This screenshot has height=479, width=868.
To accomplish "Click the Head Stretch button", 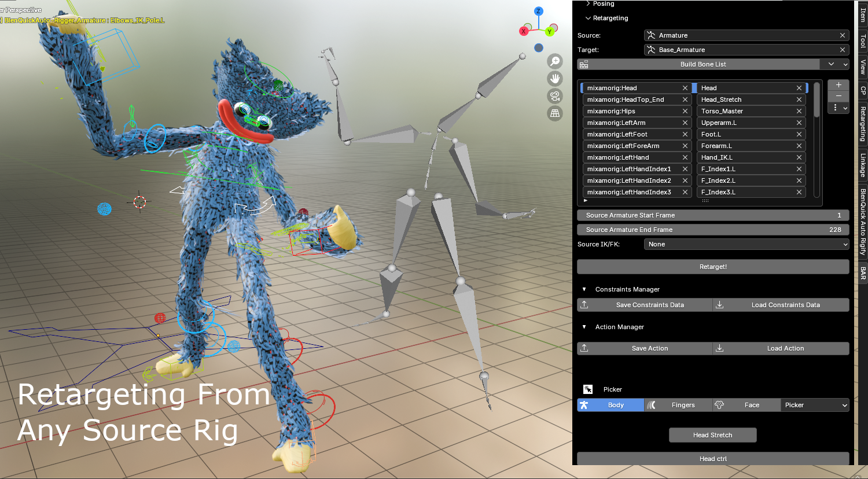I will tap(713, 434).
